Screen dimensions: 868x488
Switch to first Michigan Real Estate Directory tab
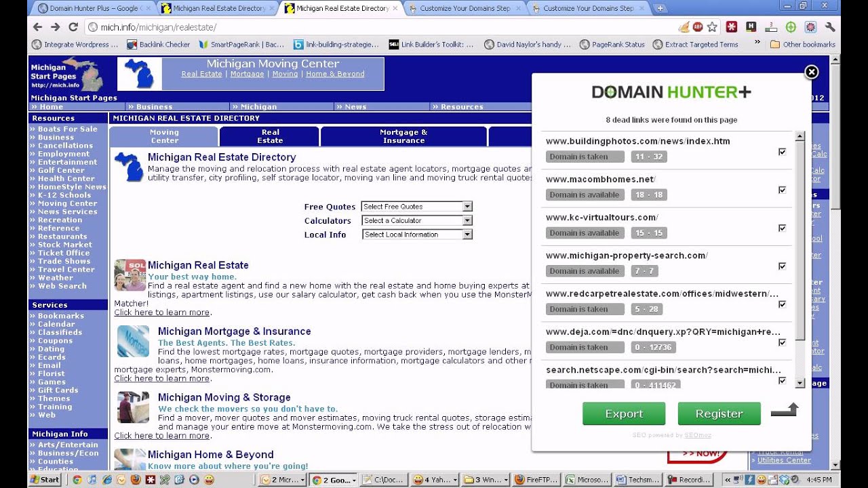click(x=217, y=8)
